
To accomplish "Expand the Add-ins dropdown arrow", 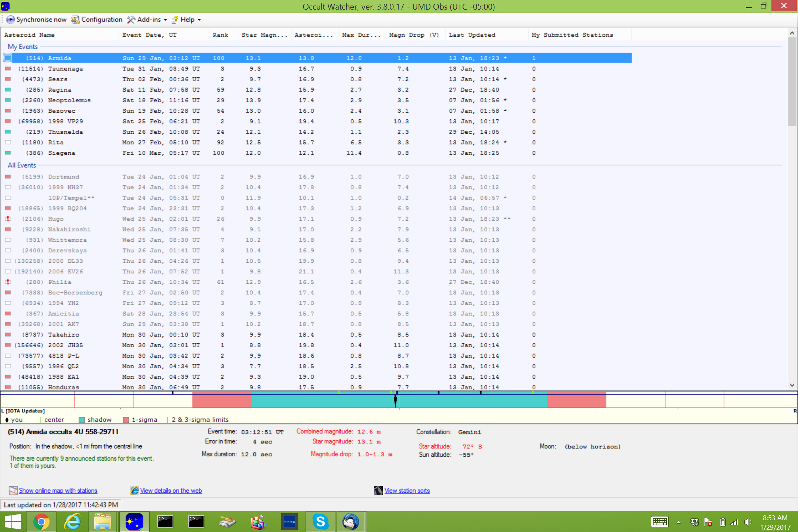I will 165,20.
